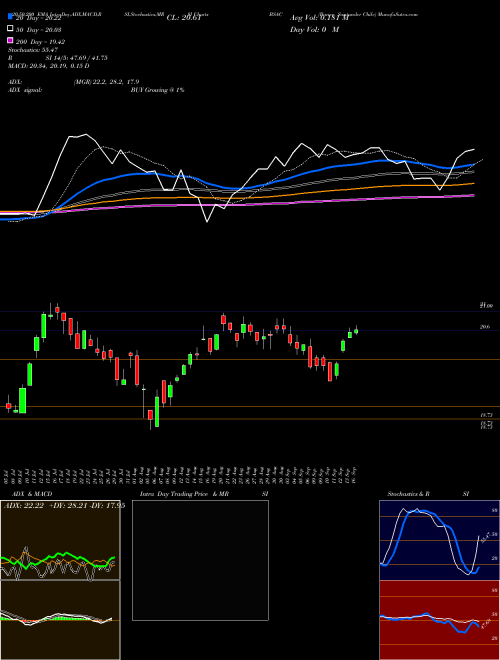
Task: Open the blue-background Stochastics mini chart
Action: point(439,540)
